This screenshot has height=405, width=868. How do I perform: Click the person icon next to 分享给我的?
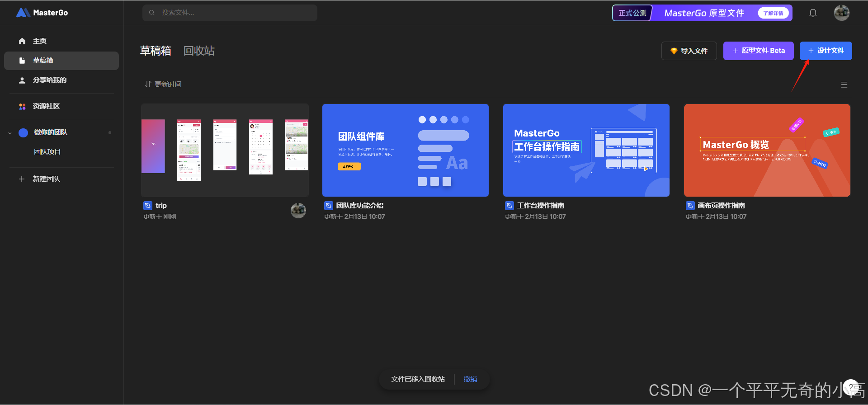[x=22, y=80]
